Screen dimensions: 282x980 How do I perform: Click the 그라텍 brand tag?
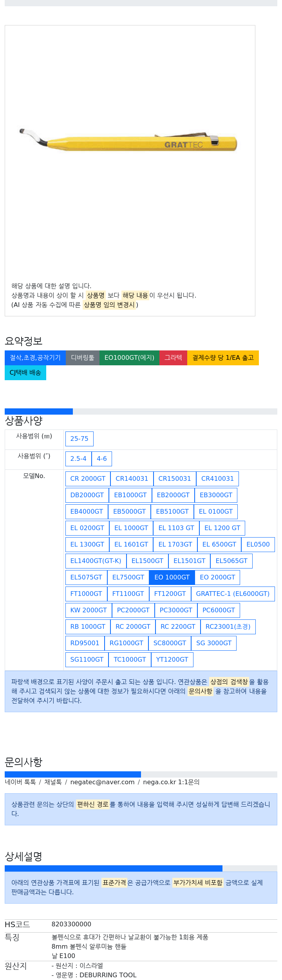click(173, 357)
